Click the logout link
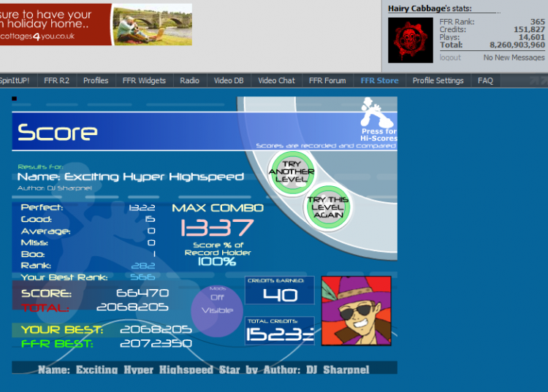Screen dimensions: 548x392 tap(450, 58)
